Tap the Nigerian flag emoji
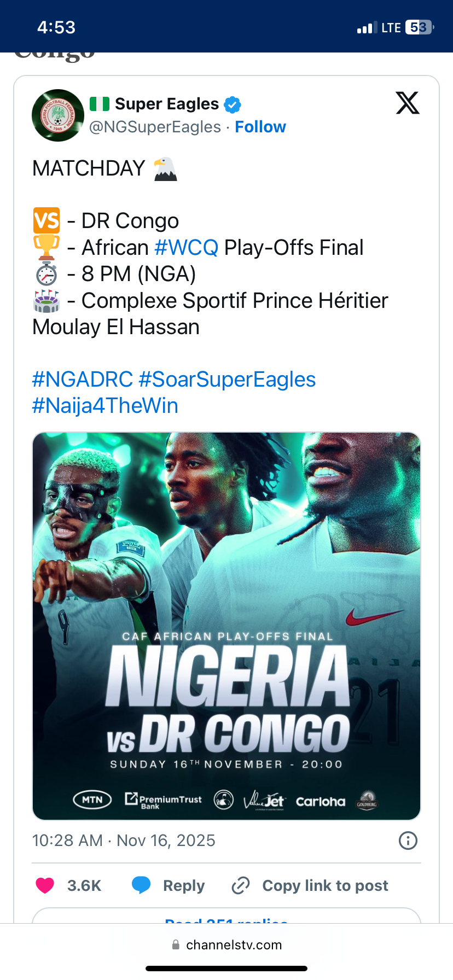Screen dimensions: 453x980 100,103
